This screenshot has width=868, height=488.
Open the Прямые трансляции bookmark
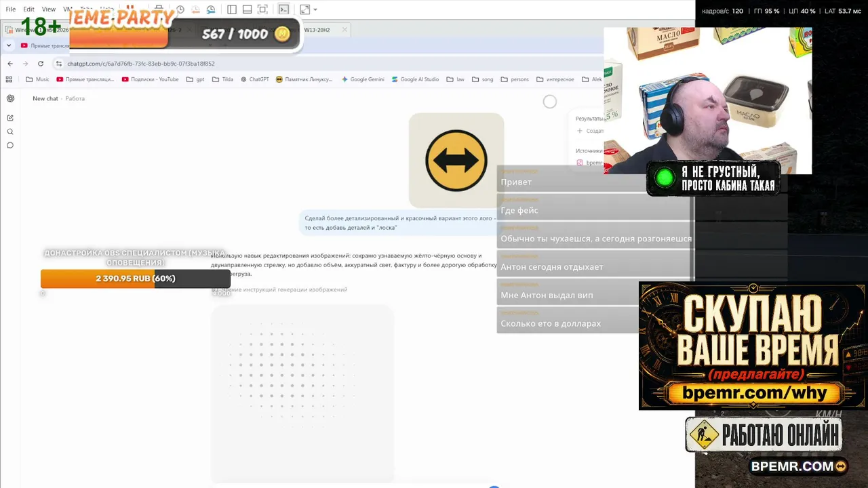(x=85, y=79)
